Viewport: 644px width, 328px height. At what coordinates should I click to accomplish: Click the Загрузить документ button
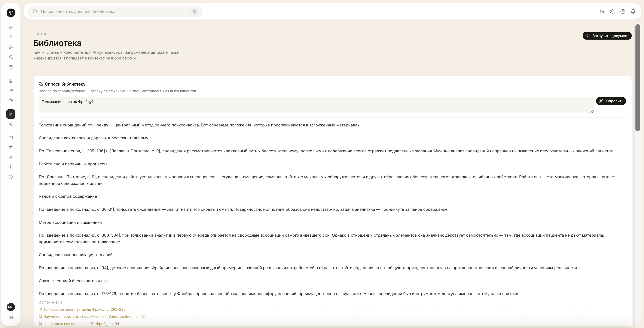pyautogui.click(x=607, y=36)
